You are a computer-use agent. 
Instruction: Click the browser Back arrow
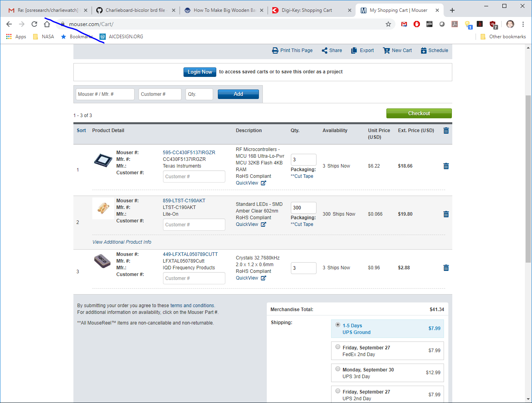pyautogui.click(x=9, y=24)
